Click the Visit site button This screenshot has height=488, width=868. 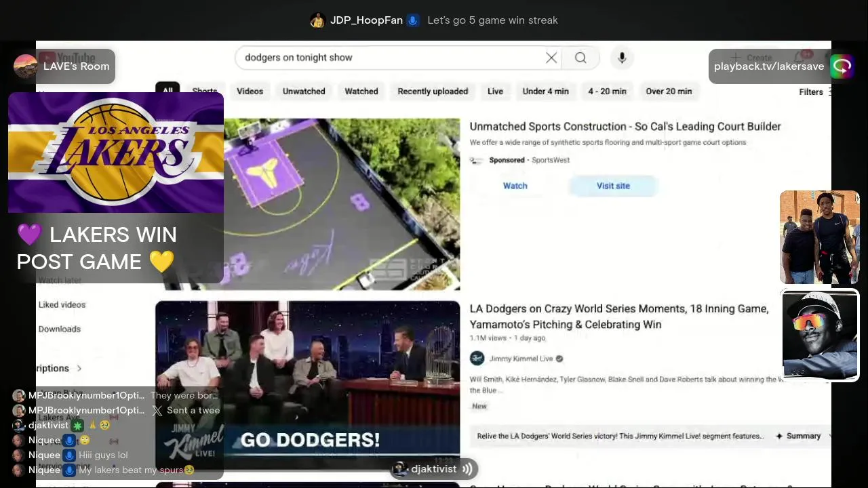pyautogui.click(x=613, y=186)
